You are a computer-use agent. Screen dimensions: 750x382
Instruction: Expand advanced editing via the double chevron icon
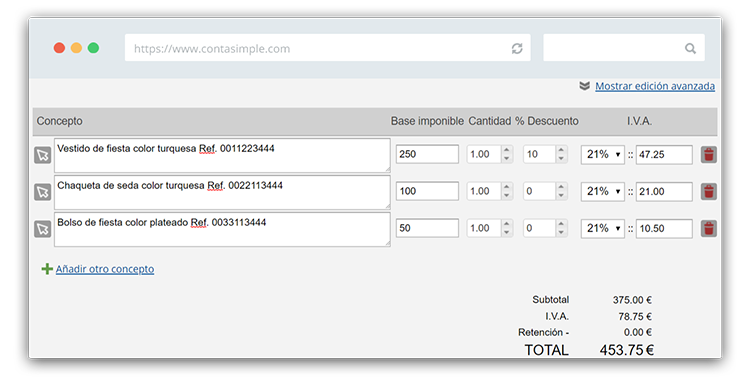point(585,86)
